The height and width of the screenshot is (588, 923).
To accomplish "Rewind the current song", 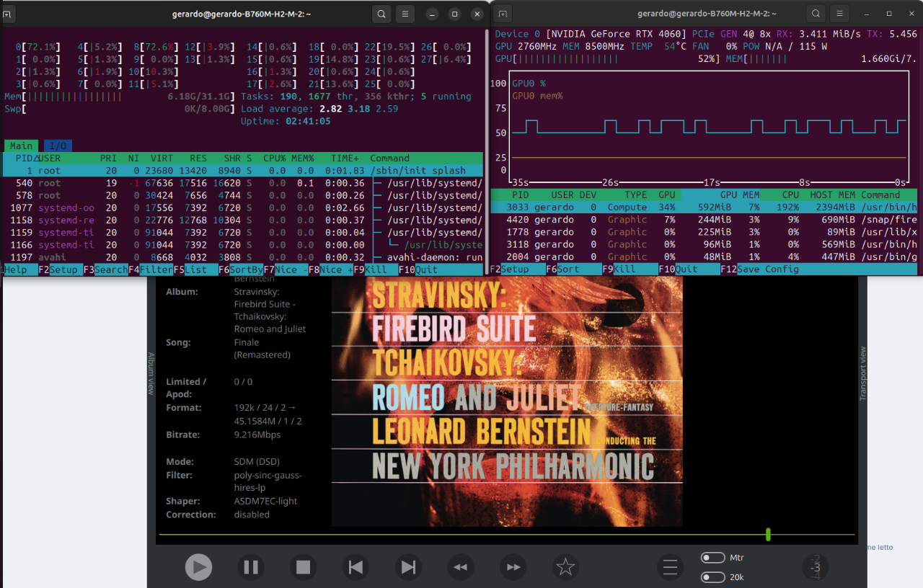I will pos(461,567).
